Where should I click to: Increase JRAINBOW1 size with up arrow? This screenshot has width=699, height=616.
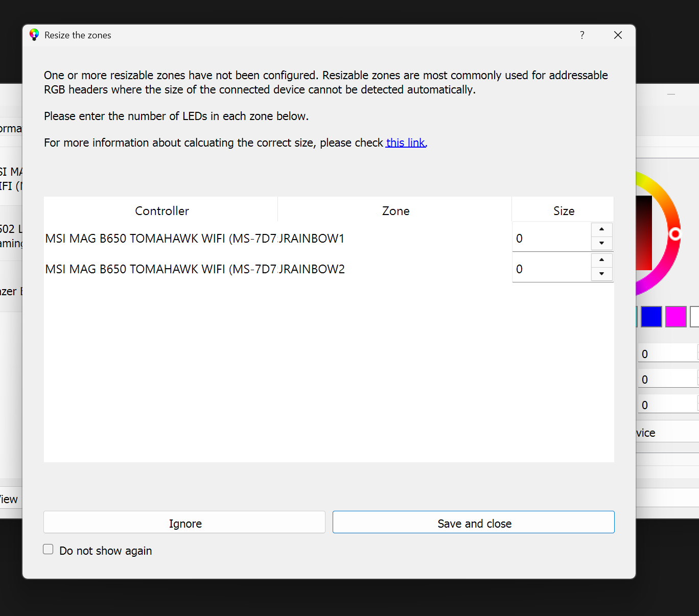tap(602, 229)
